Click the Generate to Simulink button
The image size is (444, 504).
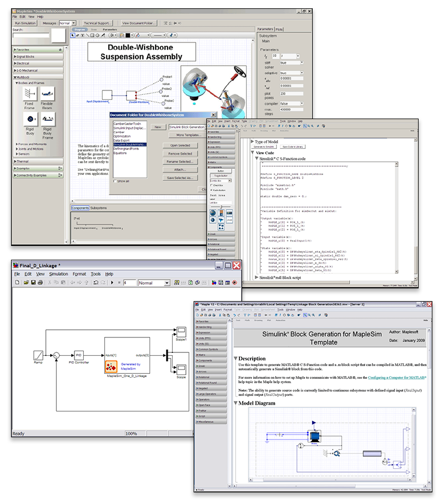coord(264,147)
